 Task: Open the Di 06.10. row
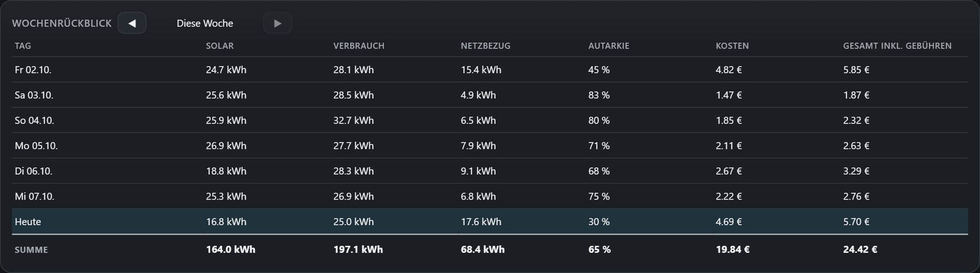coord(490,171)
